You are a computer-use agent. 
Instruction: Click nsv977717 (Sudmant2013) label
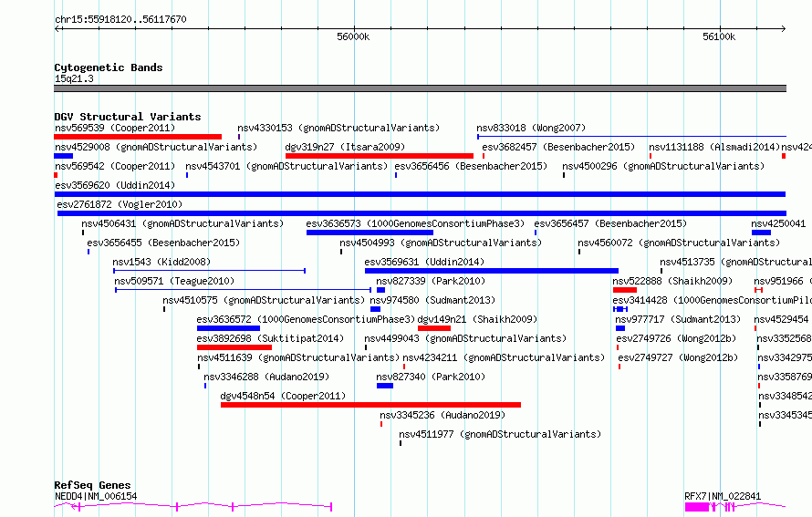pos(678,319)
